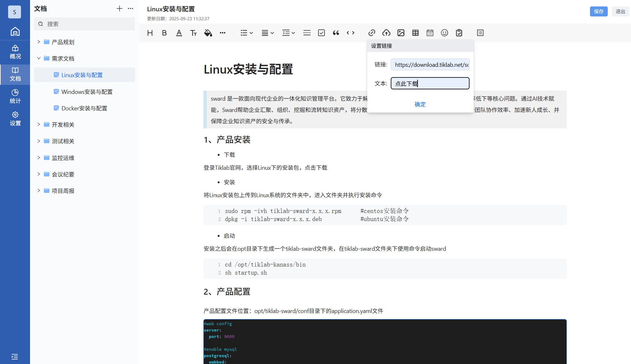Open the list style dropdown
Screen dimensions: 631x364
[x=247, y=33]
